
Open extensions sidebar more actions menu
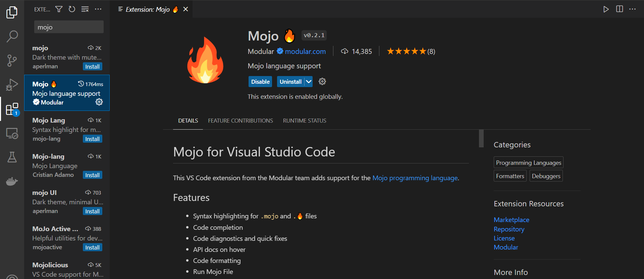coord(98,9)
